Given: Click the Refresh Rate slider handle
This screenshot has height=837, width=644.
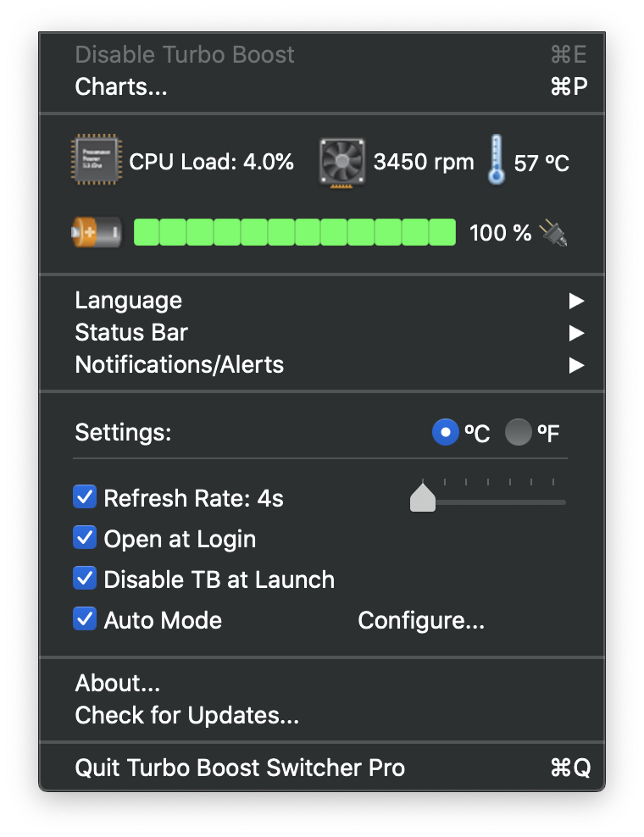Looking at the screenshot, I should 422,496.
